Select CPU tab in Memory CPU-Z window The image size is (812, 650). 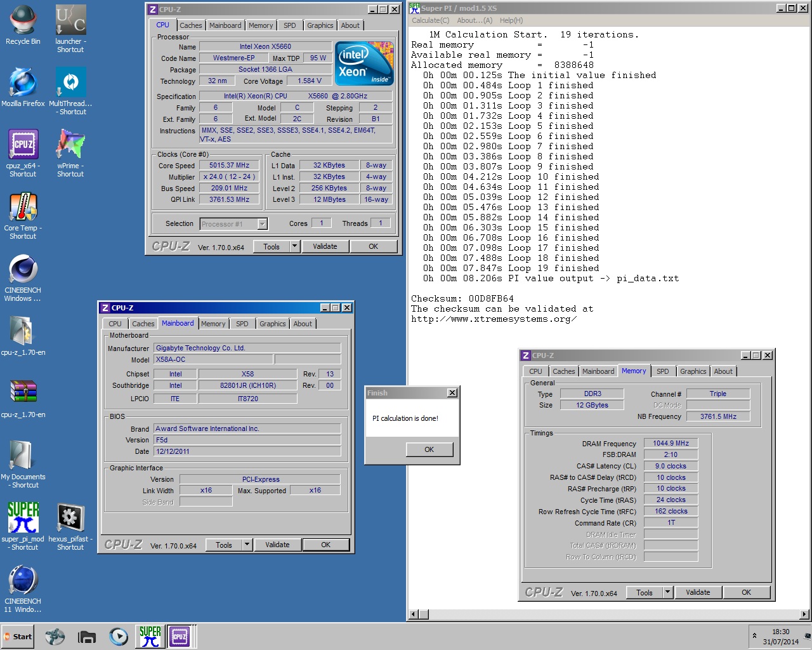(535, 371)
